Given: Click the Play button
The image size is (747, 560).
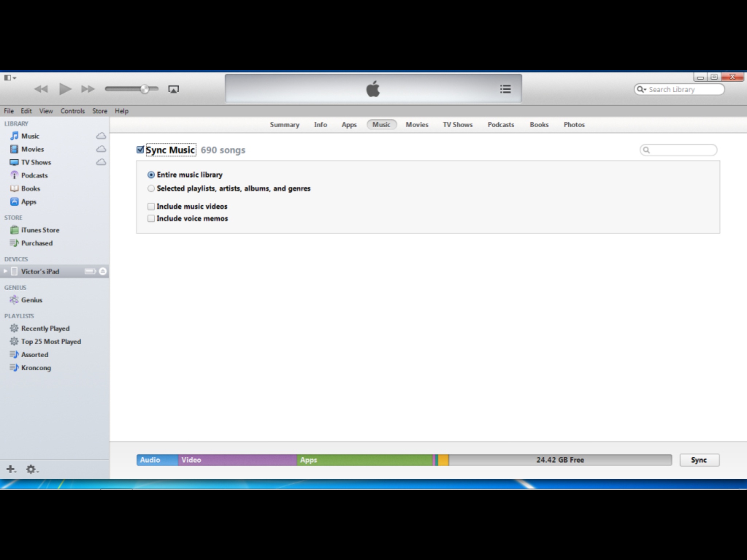Looking at the screenshot, I should [65, 89].
